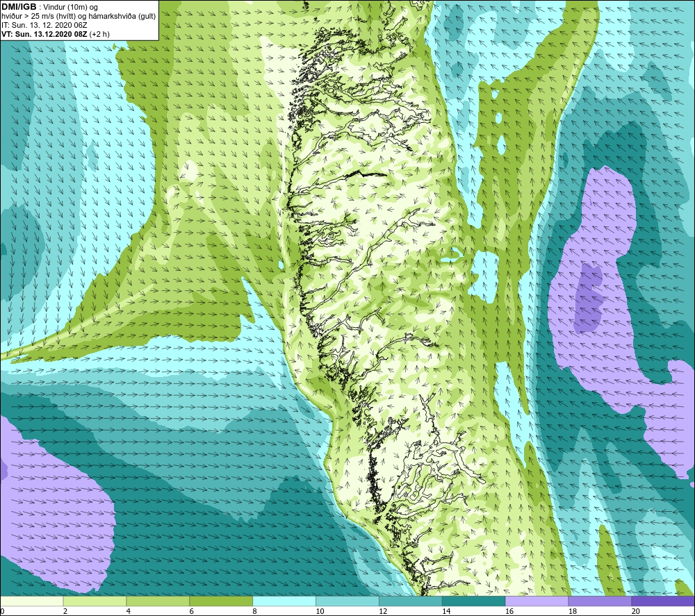This screenshot has width=695, height=616.
Task: Click the 'Vindur (10m) og' label
Action: pyautogui.click(x=70, y=8)
